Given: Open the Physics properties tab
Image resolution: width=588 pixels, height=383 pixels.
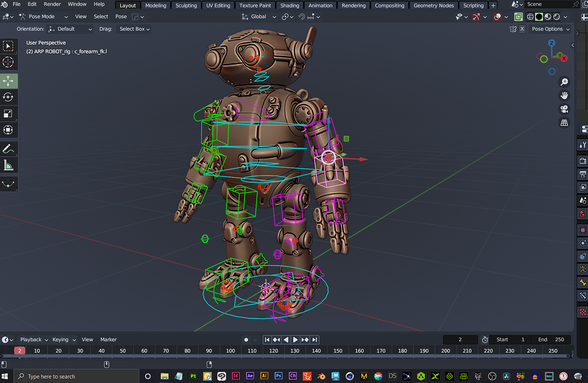Looking at the screenshot, I should 583,243.
